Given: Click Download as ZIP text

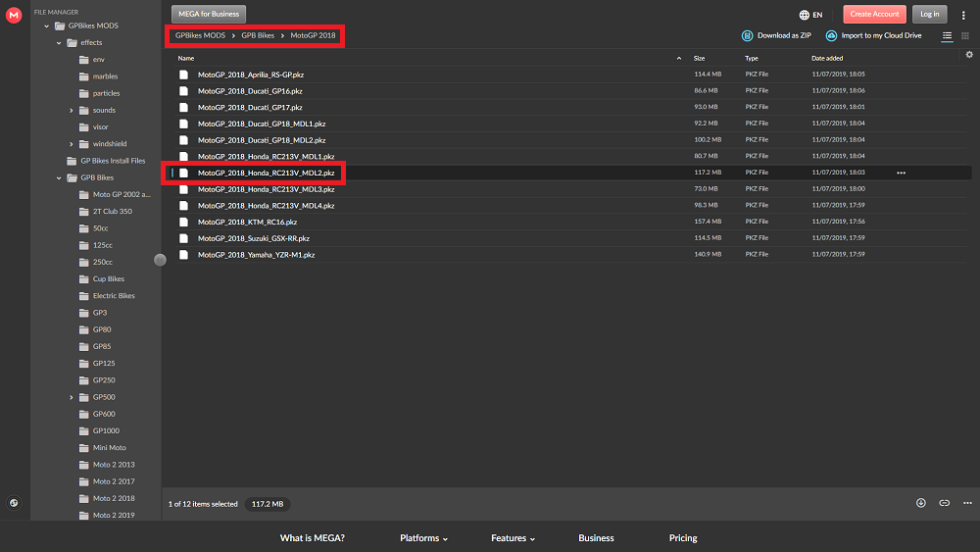Looking at the screenshot, I should tap(784, 35).
